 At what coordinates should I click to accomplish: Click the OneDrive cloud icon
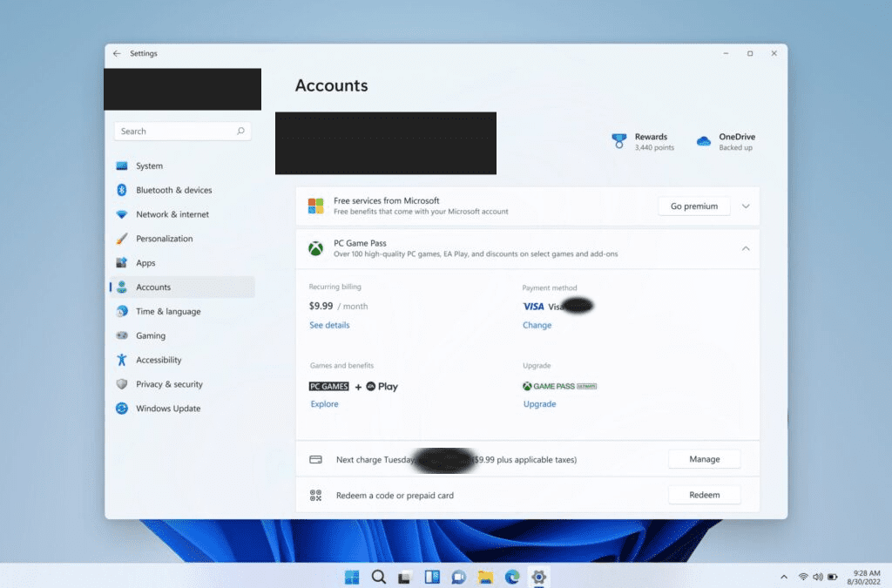click(704, 141)
